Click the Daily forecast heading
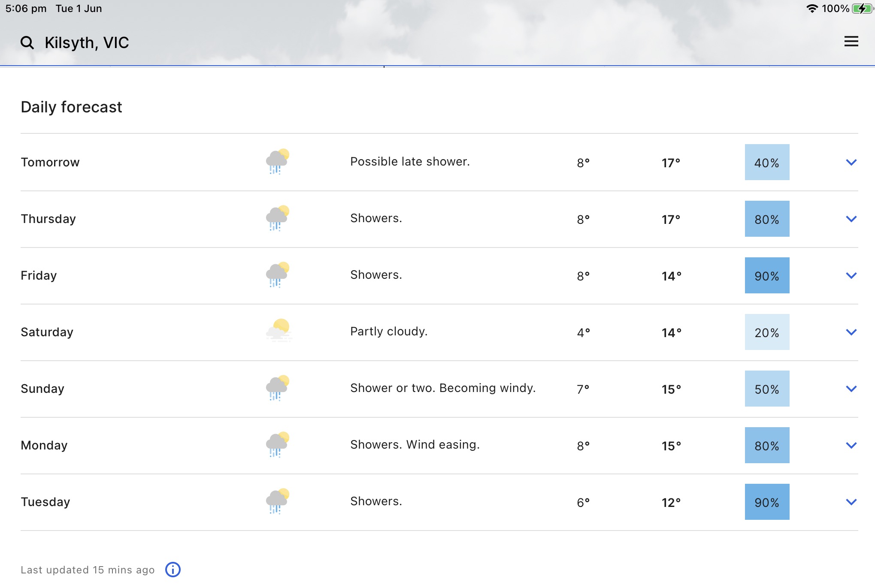 [x=71, y=107]
